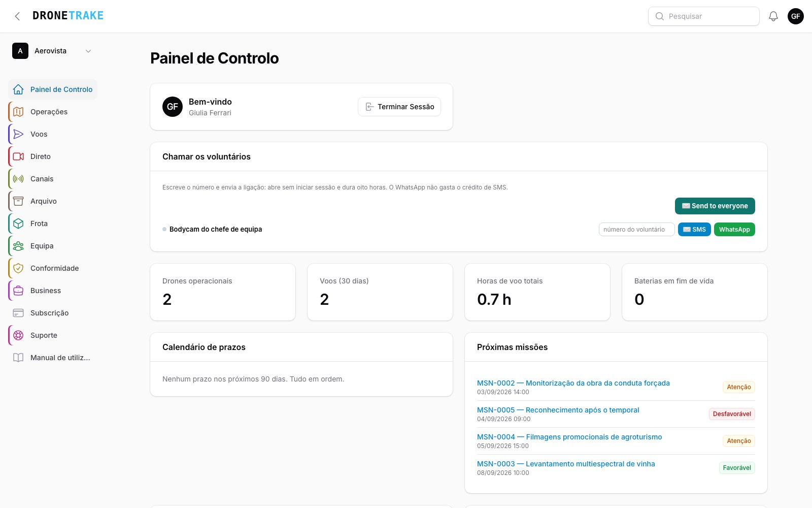
Task: Open mission MSN-0004 Filmagens promocionais link
Action: tap(569, 437)
